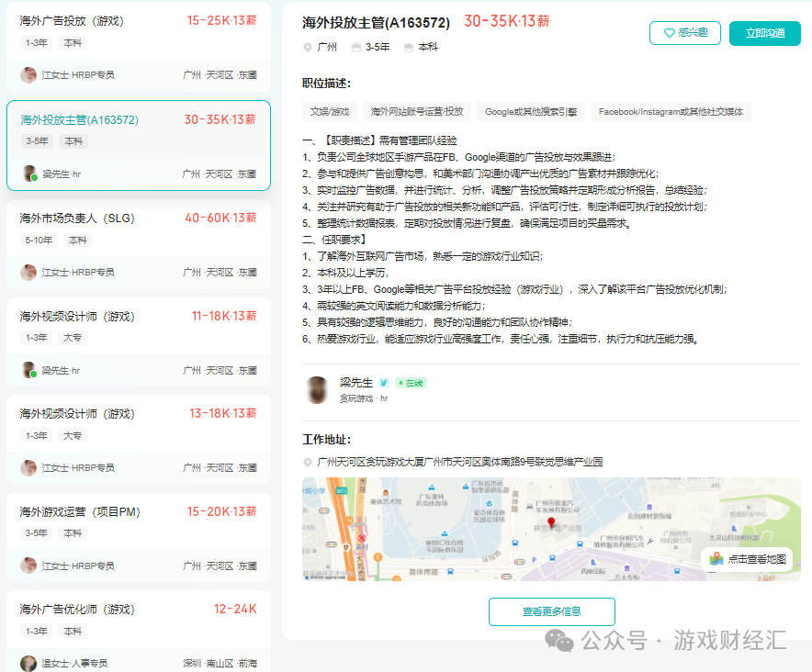The height and width of the screenshot is (672, 812).
Task: Click the red marker pin on map
Action: [551, 523]
